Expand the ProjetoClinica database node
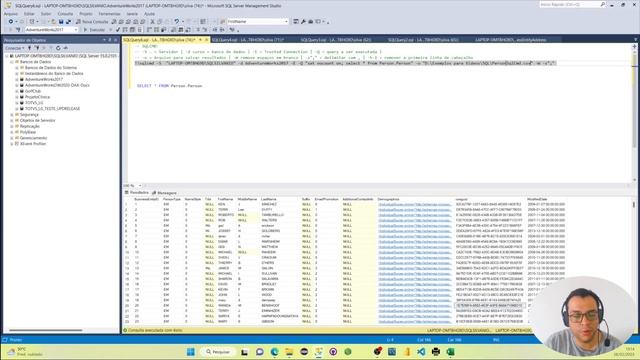This screenshot has width=640, height=360. point(17,97)
